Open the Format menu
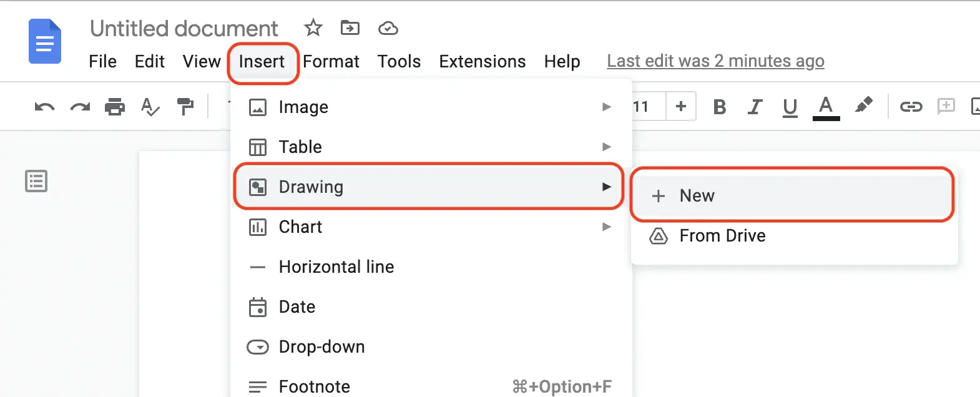 [x=331, y=61]
